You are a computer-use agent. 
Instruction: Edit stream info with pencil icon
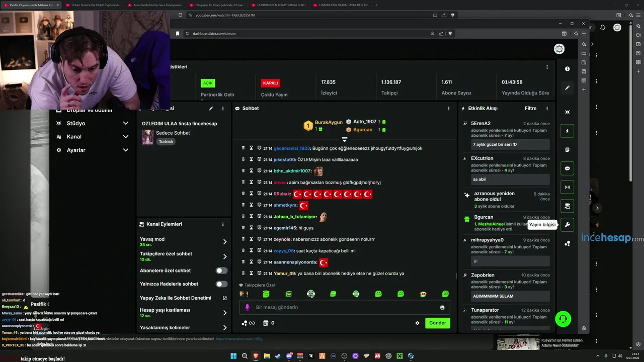(211, 108)
